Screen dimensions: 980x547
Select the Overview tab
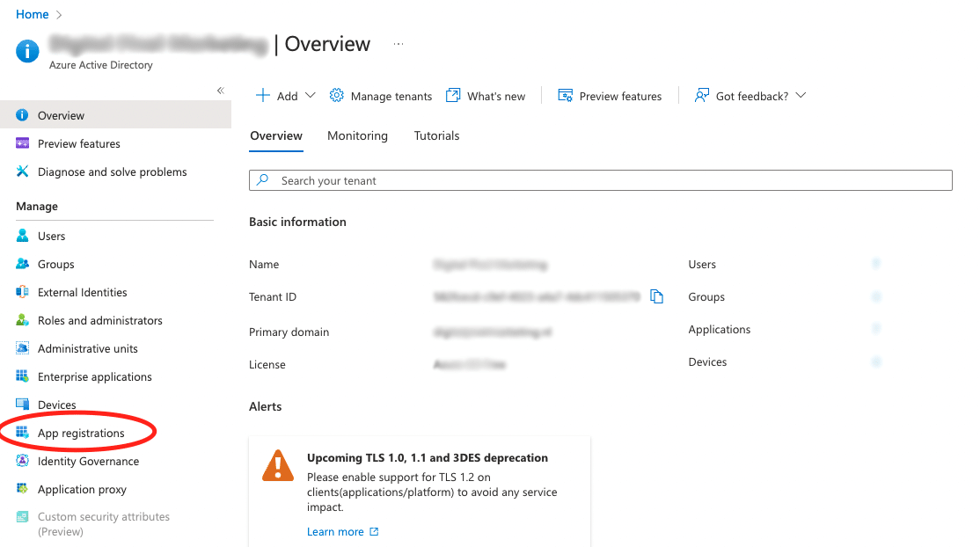[276, 135]
